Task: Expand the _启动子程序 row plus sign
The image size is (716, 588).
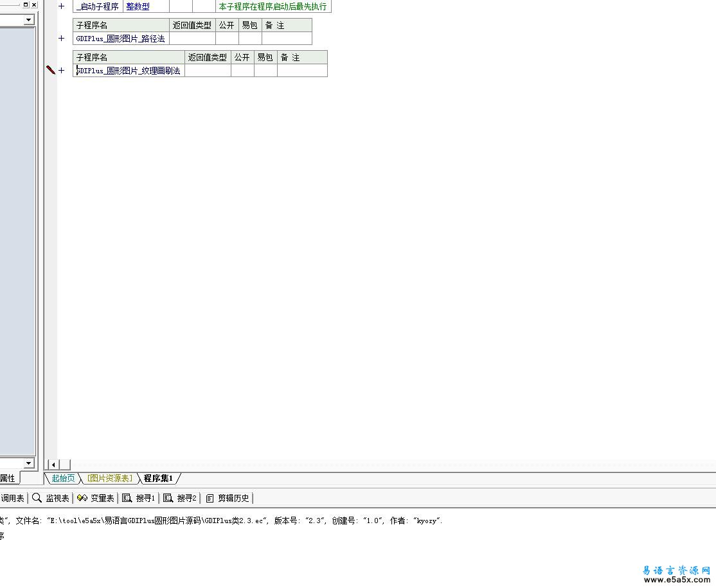Action: point(61,6)
